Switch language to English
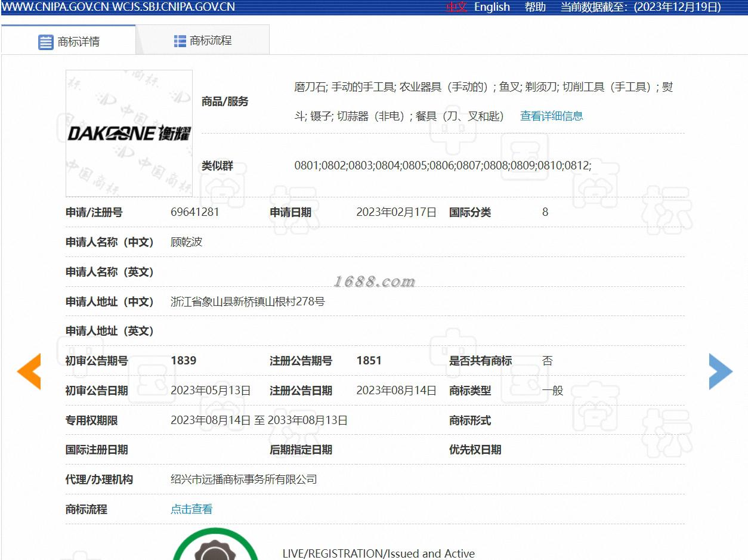The height and width of the screenshot is (560, 748). point(492,7)
